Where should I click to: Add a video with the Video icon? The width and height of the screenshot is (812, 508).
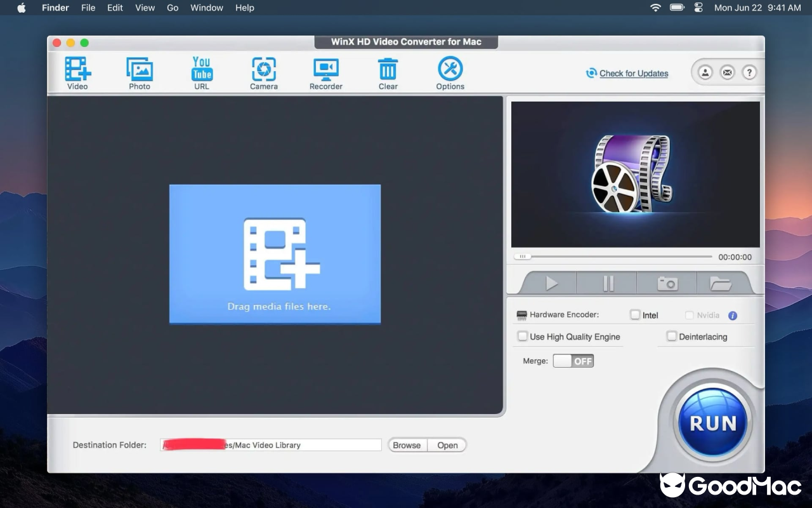pos(77,73)
